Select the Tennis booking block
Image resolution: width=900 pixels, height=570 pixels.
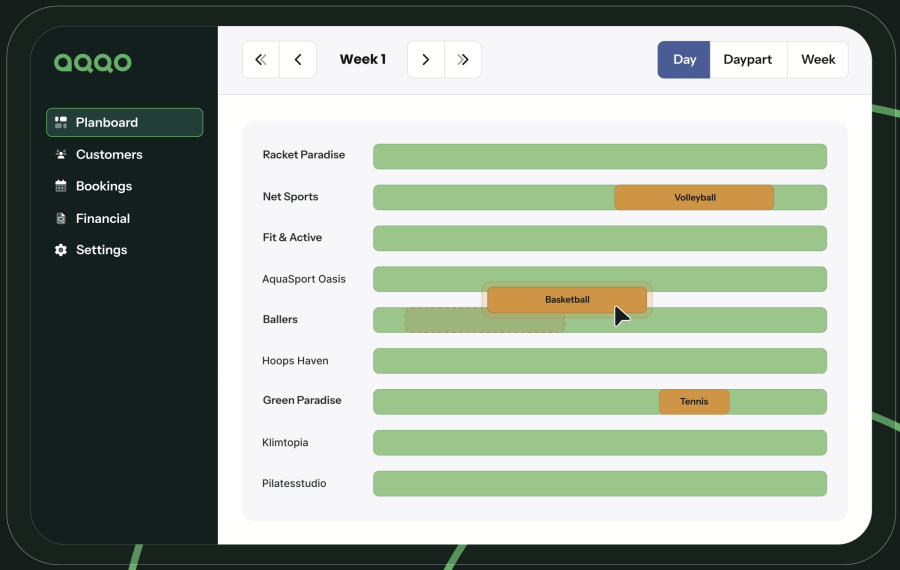(694, 402)
